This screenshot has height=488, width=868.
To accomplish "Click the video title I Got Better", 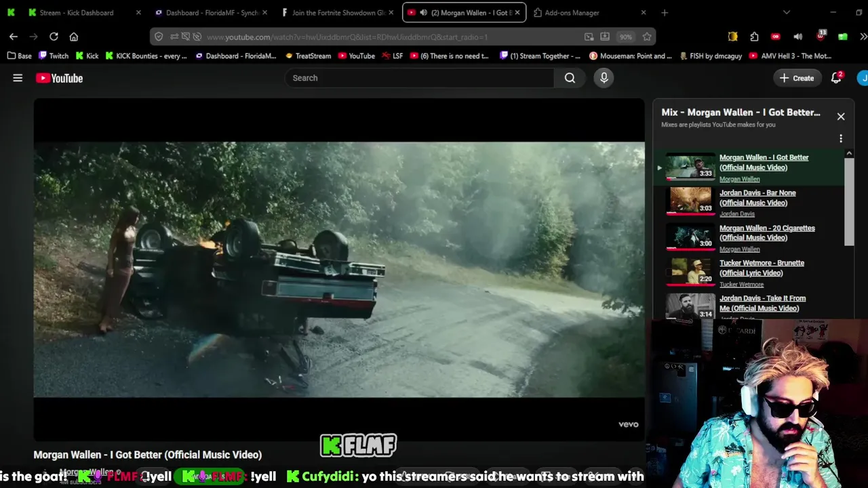I will [148, 455].
